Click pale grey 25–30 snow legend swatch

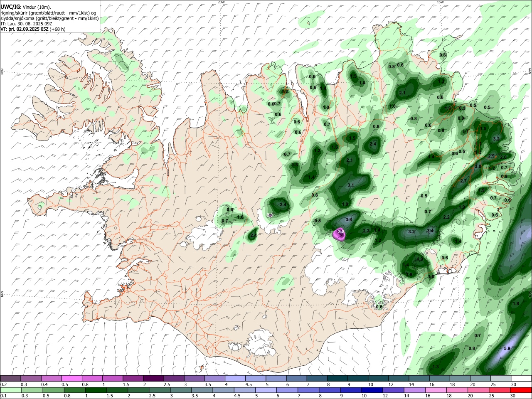501,379
